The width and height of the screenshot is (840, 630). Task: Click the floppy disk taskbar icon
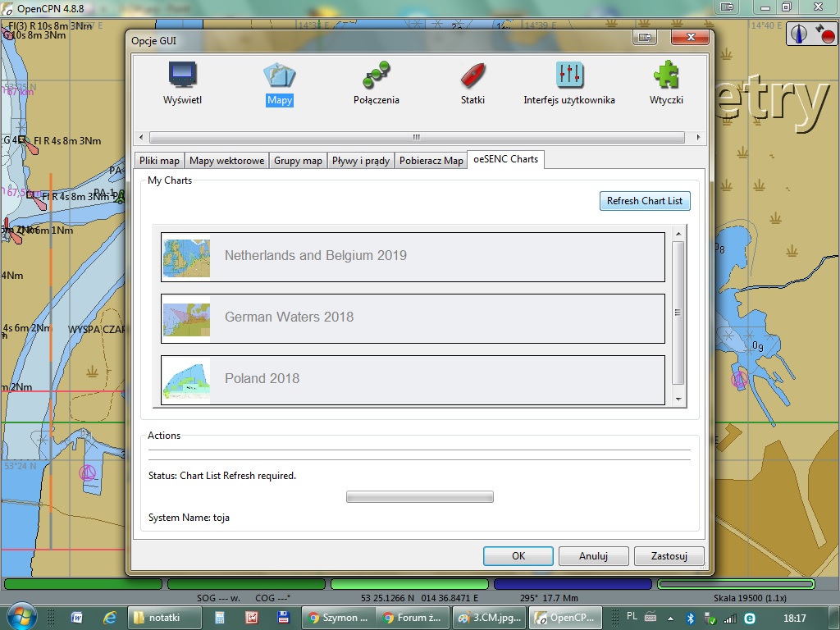pyautogui.click(x=283, y=618)
